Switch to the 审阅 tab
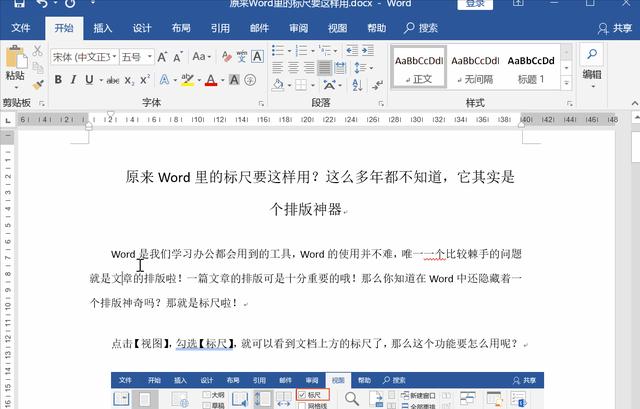The width and height of the screenshot is (640, 409). pos(298,28)
